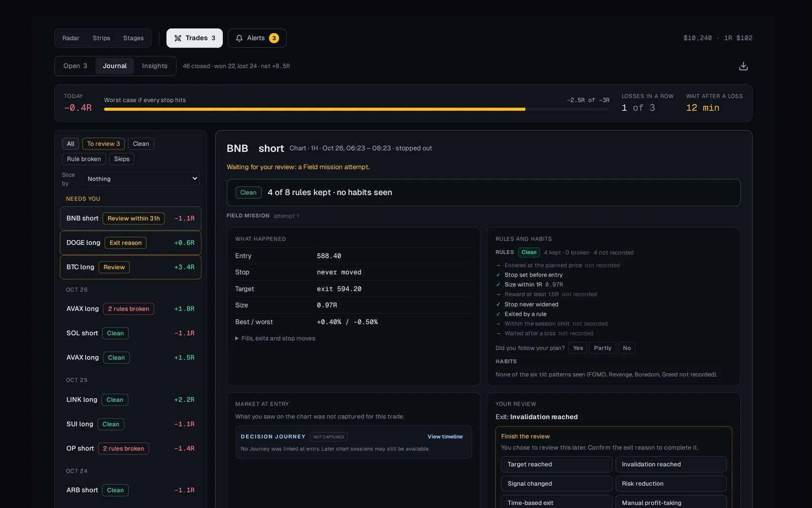Open the Stages tab
Viewport: 812px width, 508px height.
click(x=133, y=38)
